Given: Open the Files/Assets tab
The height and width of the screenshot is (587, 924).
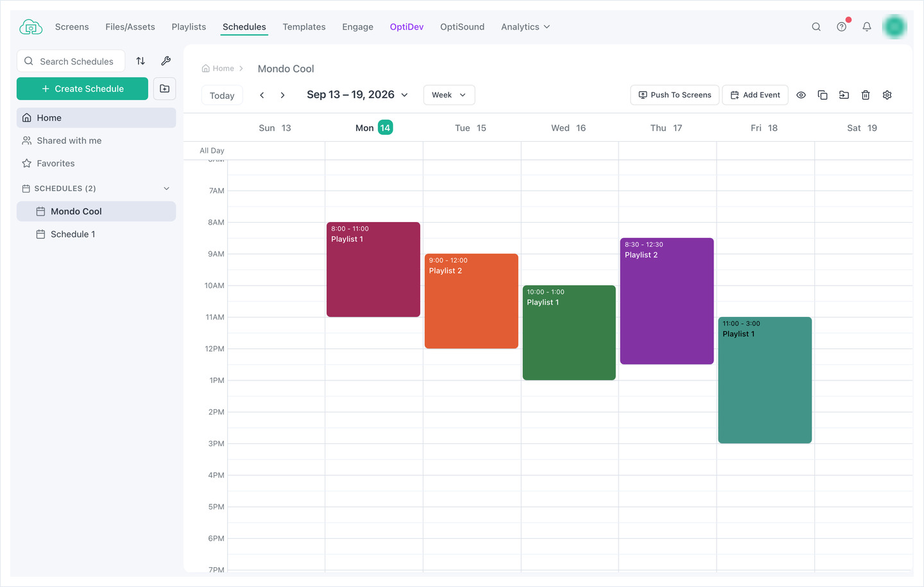Looking at the screenshot, I should pos(130,27).
